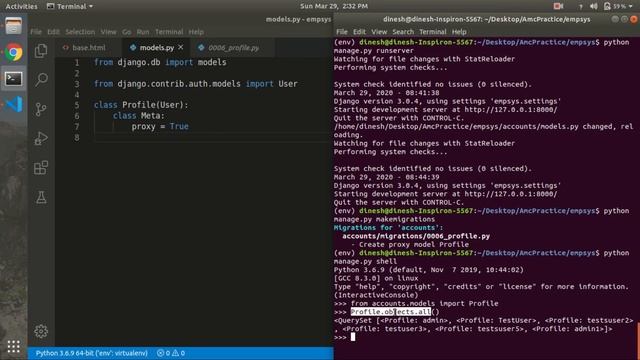640x360 pixels.
Task: Open the terminal window View menu
Action: pos(379,32)
